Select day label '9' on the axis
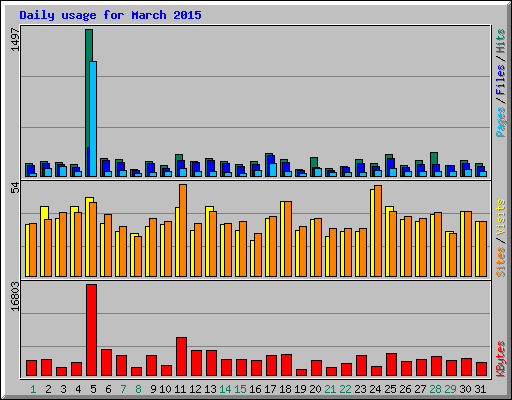512x400 pixels. [153, 389]
